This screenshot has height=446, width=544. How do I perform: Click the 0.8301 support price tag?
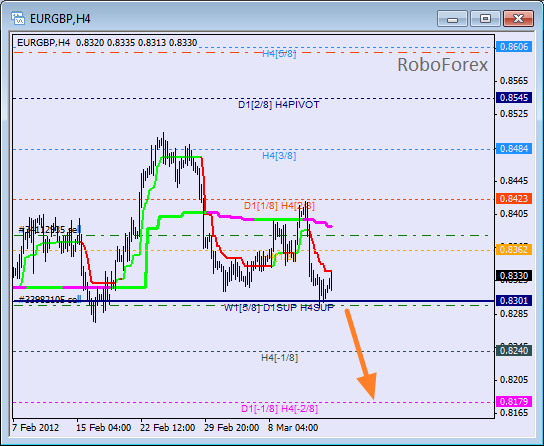pos(514,300)
